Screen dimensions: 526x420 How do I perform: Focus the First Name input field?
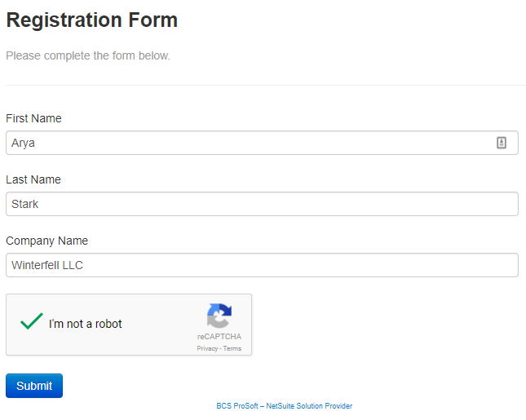coord(245,143)
